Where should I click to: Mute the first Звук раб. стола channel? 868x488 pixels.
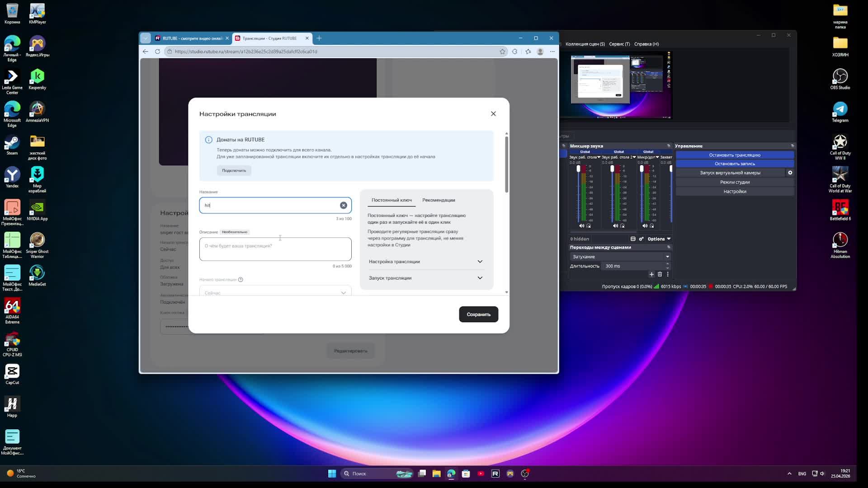tap(581, 226)
